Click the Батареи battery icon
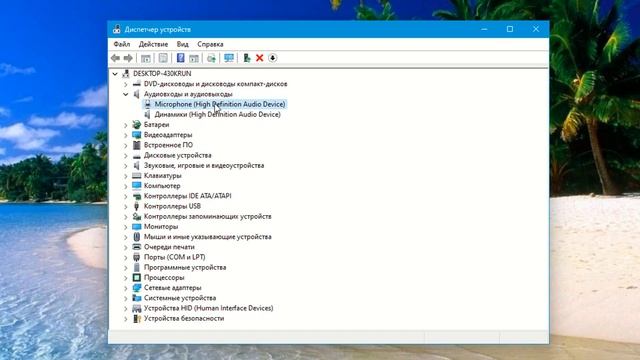This screenshot has height=360, width=640. 137,124
